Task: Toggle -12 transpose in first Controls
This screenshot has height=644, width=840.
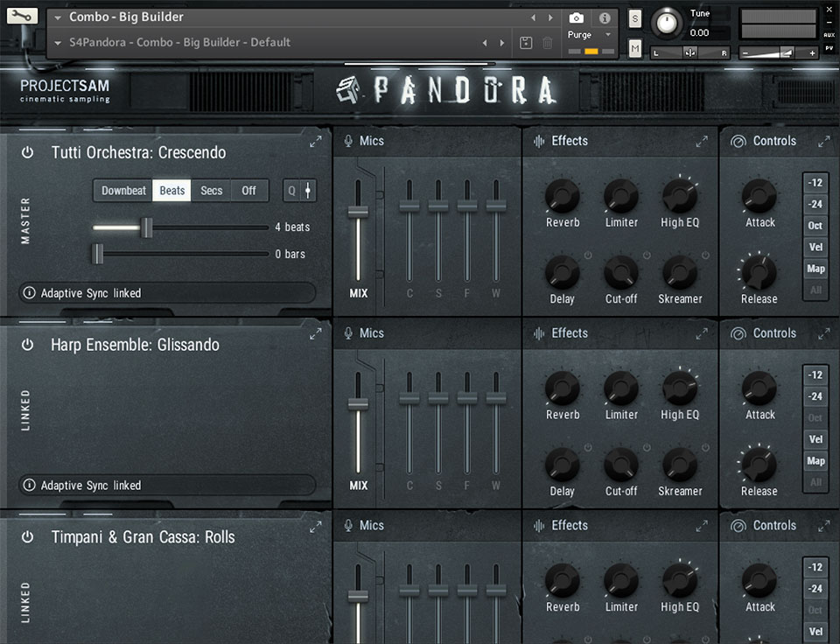Action: pos(815,183)
